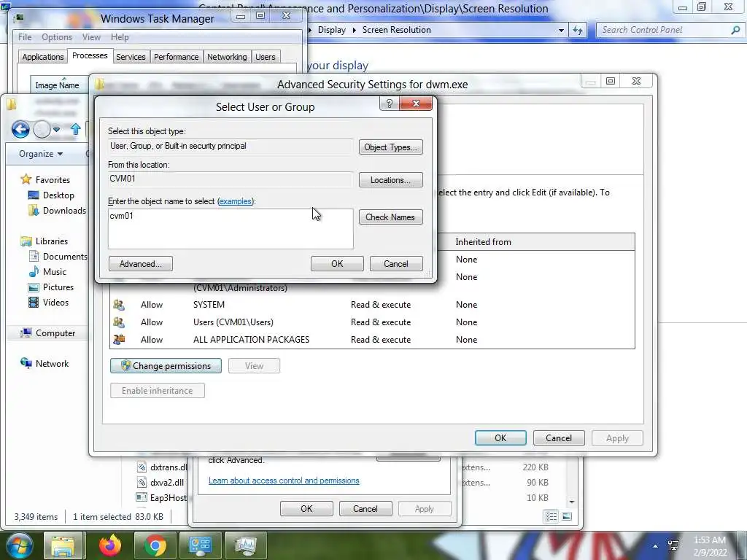Click Display in the Control Panel breadcrumb

(x=332, y=30)
